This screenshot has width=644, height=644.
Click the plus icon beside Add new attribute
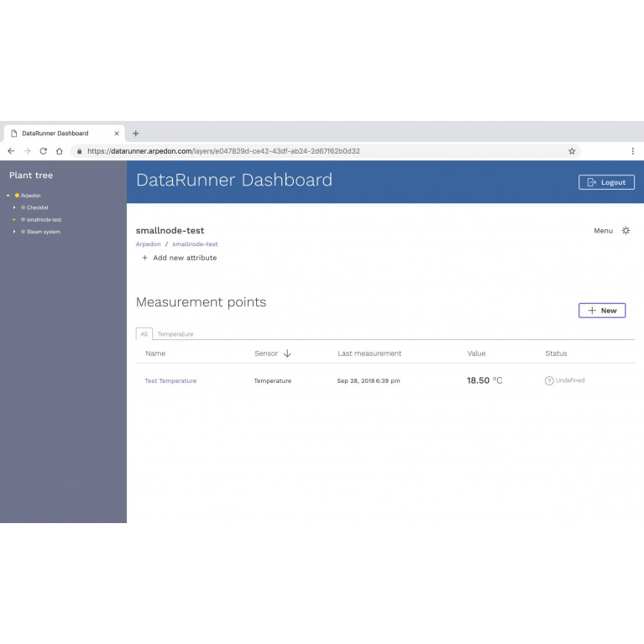[x=144, y=258]
